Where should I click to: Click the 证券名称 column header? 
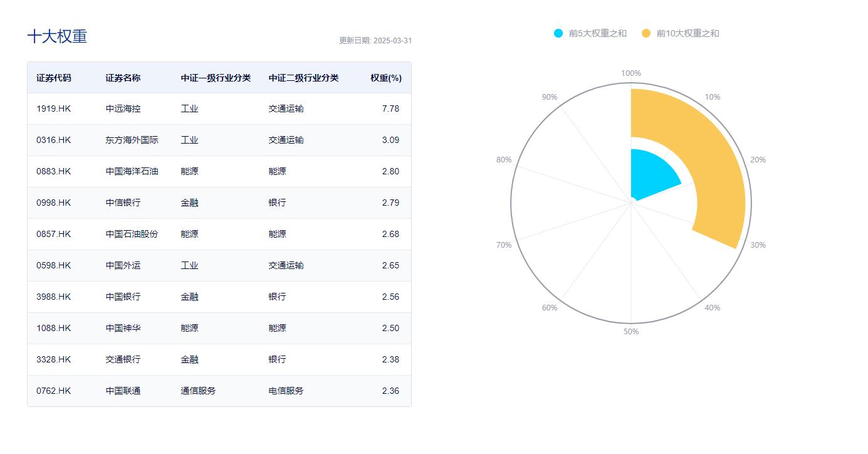tap(123, 78)
